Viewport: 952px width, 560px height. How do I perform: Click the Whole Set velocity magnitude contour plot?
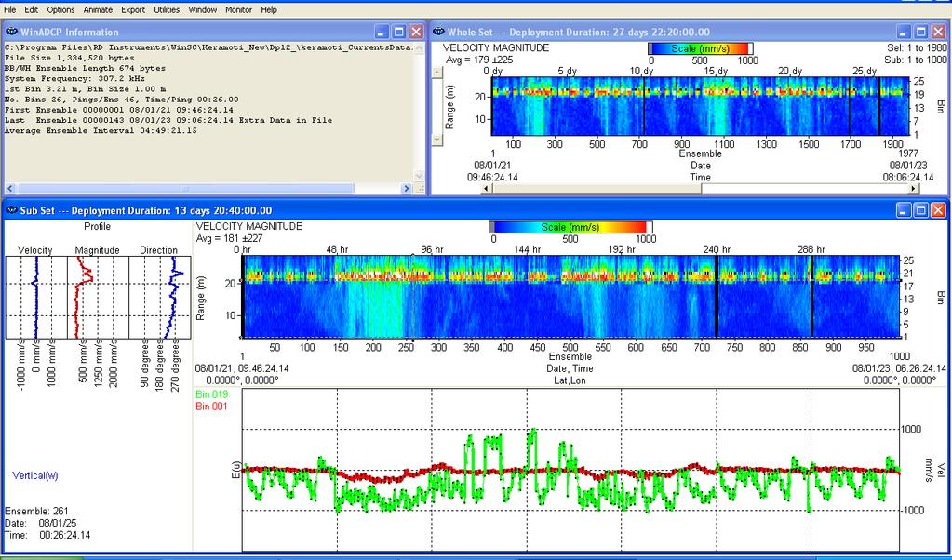(x=700, y=106)
